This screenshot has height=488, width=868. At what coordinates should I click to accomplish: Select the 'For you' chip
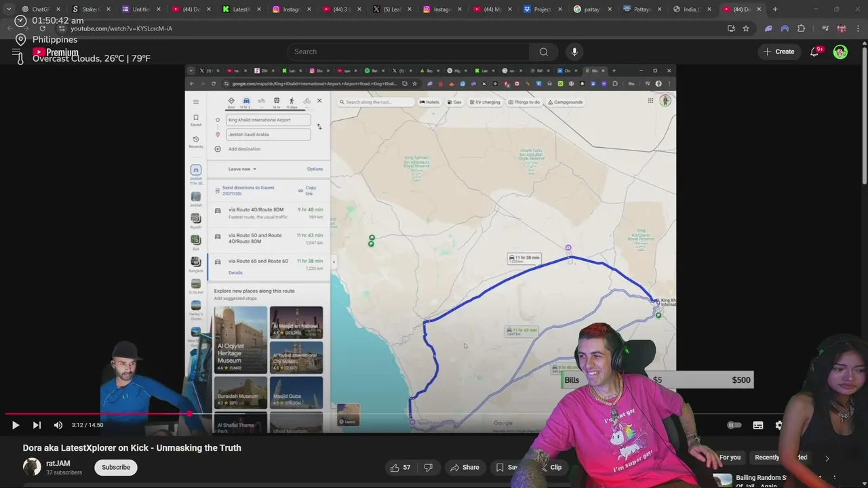tap(730, 457)
